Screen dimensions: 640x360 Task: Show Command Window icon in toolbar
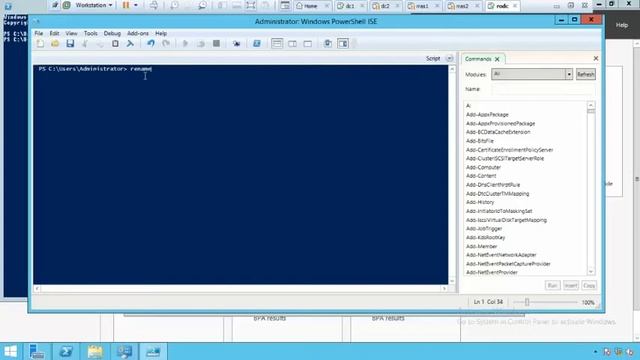tap(328, 44)
